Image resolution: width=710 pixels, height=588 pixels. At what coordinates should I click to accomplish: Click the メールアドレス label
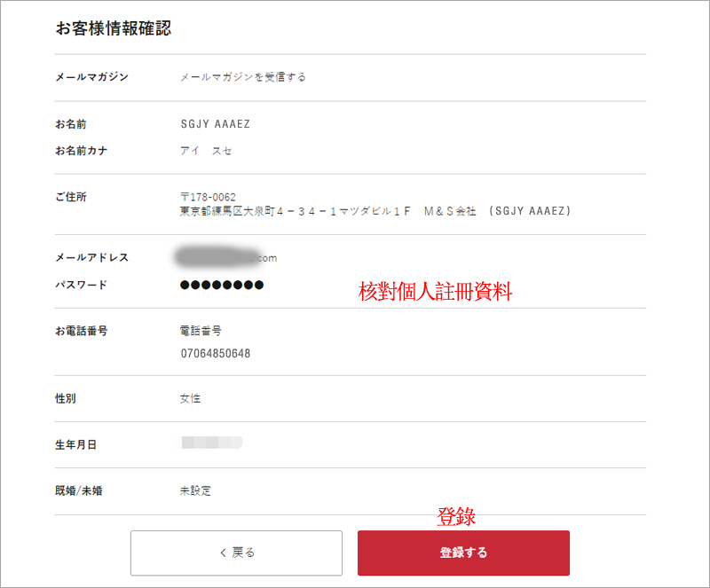(92, 257)
